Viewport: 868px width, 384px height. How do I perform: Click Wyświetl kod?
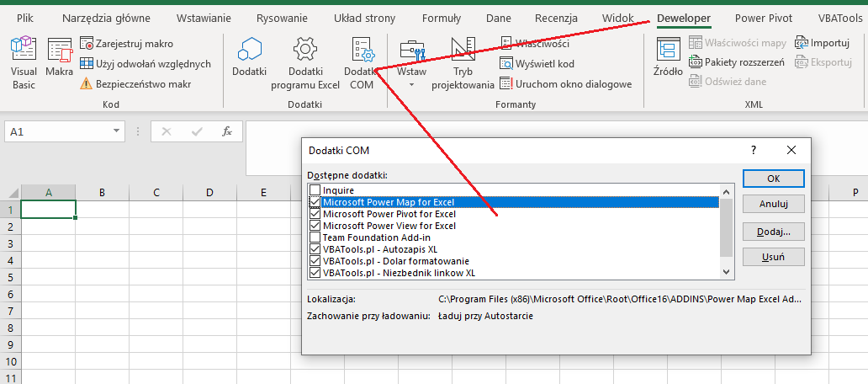537,64
